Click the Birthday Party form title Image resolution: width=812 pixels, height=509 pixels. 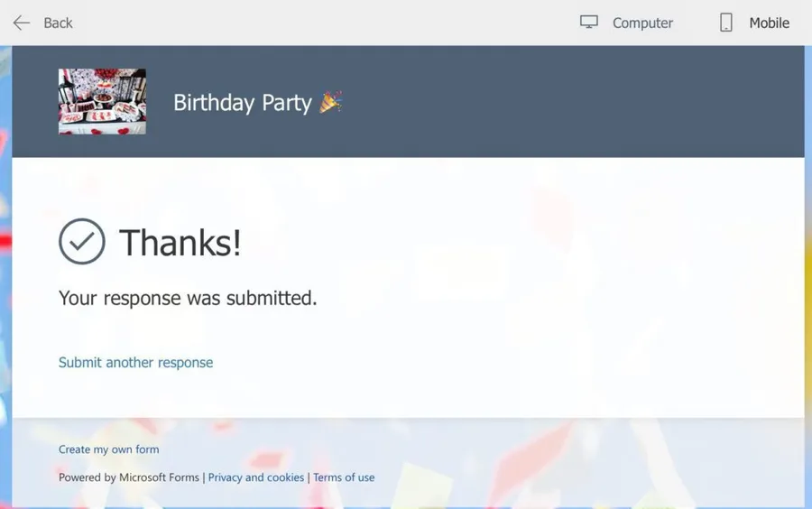pyautogui.click(x=242, y=103)
